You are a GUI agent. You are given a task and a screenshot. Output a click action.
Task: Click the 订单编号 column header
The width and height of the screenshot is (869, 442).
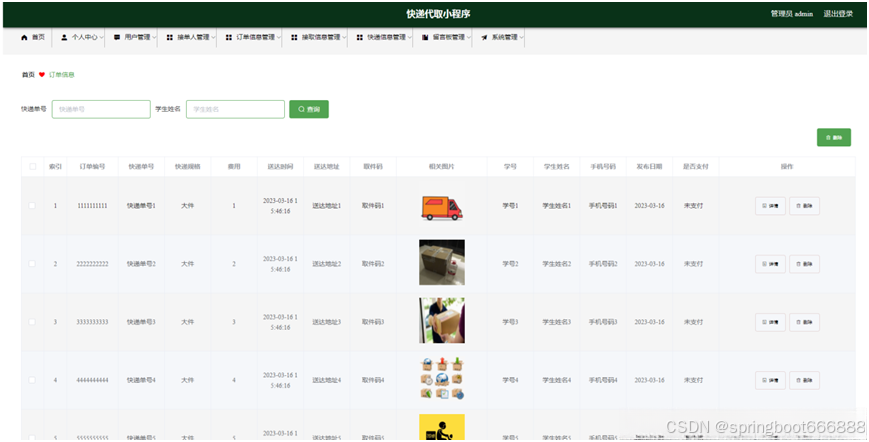92,166
